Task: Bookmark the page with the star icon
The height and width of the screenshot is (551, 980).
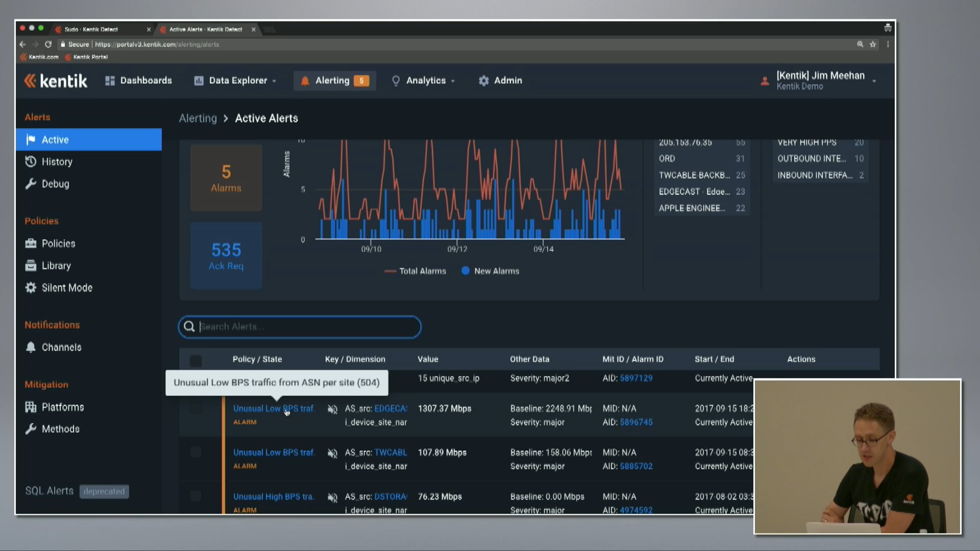Action: (x=873, y=44)
